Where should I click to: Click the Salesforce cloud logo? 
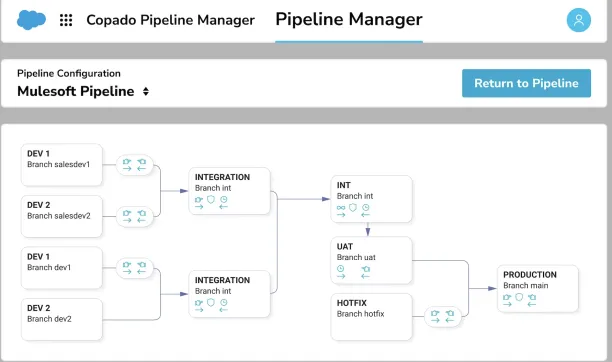tap(31, 20)
